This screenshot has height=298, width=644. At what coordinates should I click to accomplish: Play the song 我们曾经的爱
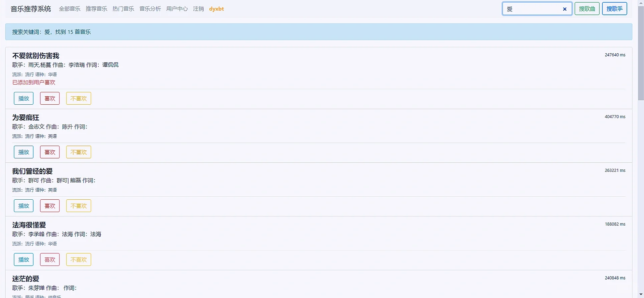tap(24, 206)
